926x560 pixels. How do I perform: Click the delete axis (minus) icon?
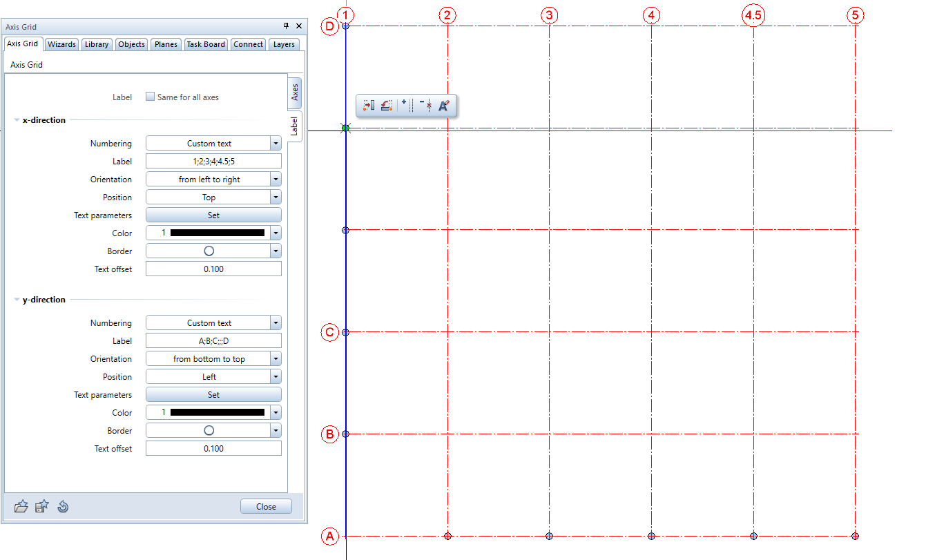tap(426, 106)
